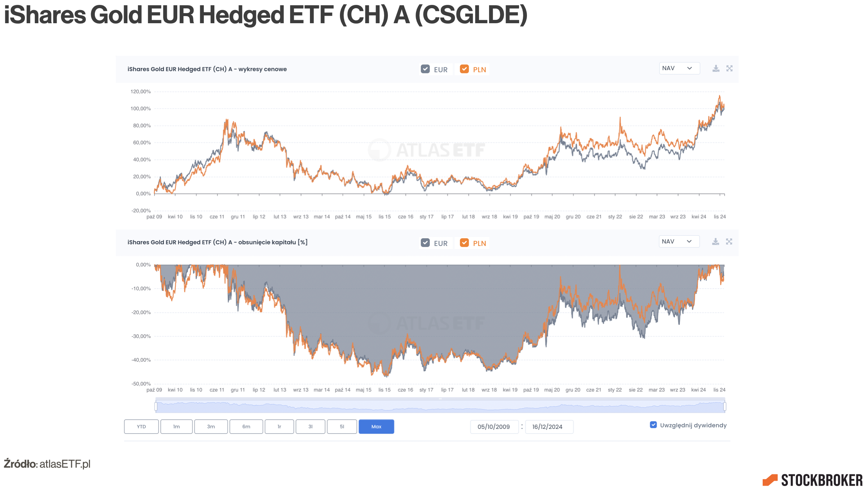Download the price chart (wykresy cenowe)
The image size is (868, 492).
point(715,69)
